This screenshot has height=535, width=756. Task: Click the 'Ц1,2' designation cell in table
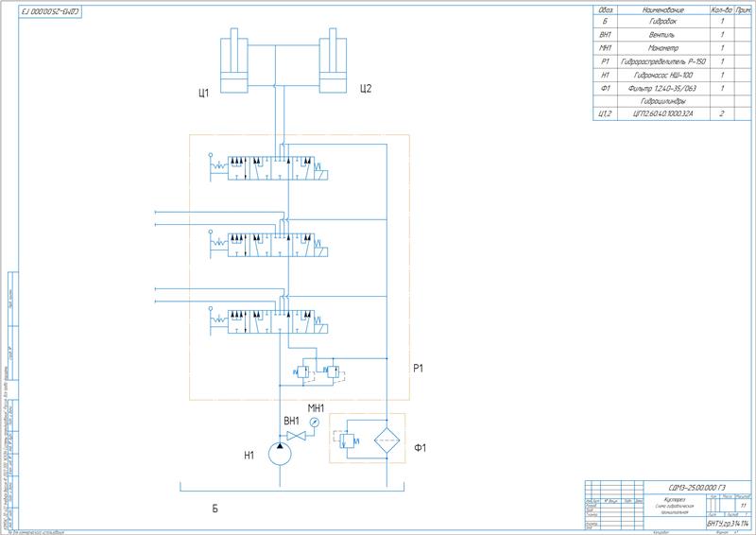(605, 113)
